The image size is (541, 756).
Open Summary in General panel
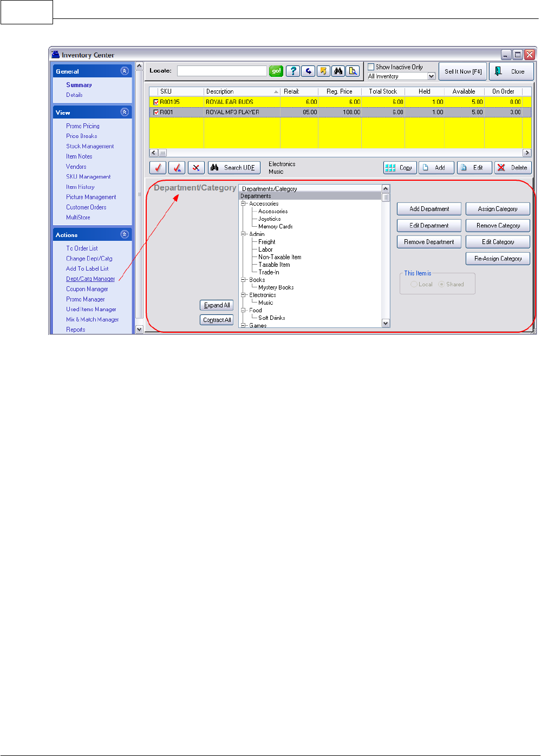pos(79,85)
